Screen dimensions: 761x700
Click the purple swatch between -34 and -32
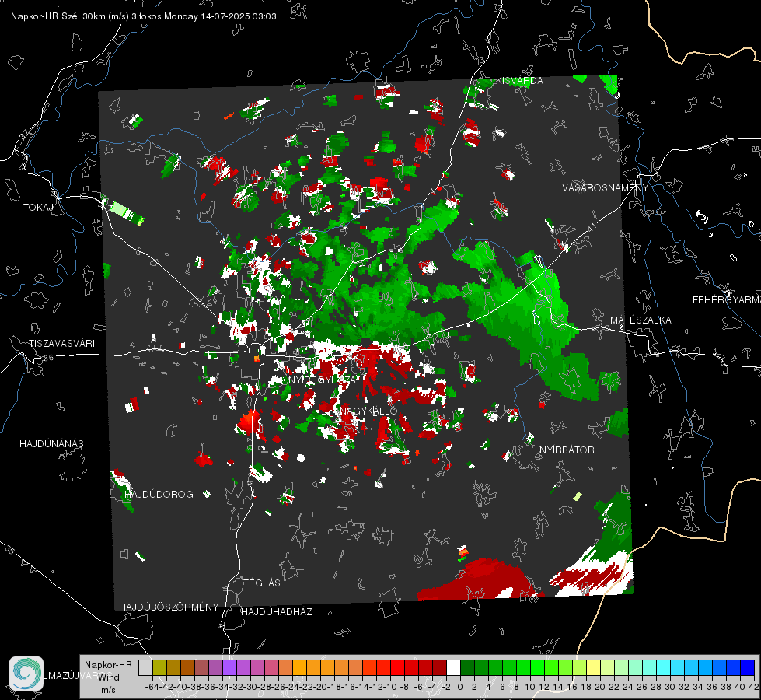pyautogui.click(x=229, y=668)
